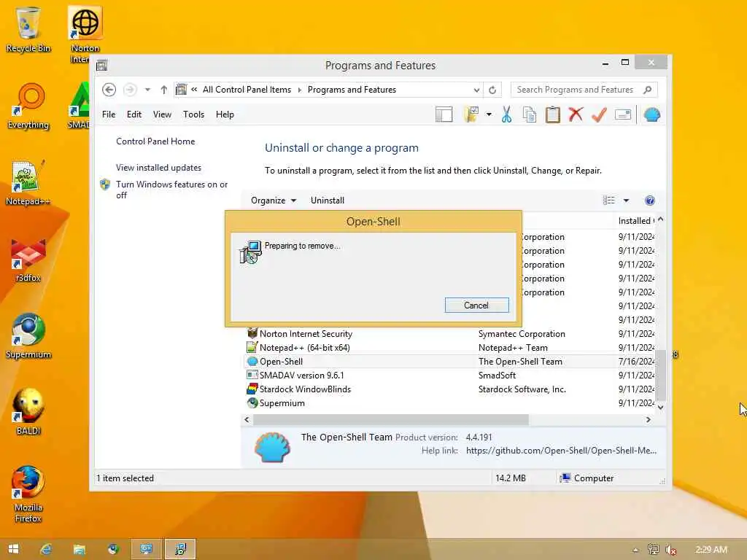Open the recent locations dropdown arrow
The width and height of the screenshot is (747, 560).
(x=147, y=90)
